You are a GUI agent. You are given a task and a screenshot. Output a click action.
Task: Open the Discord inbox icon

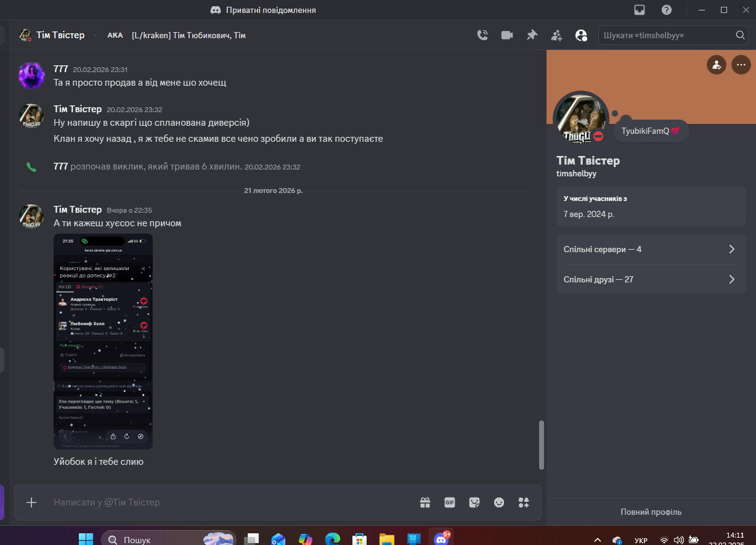[640, 10]
